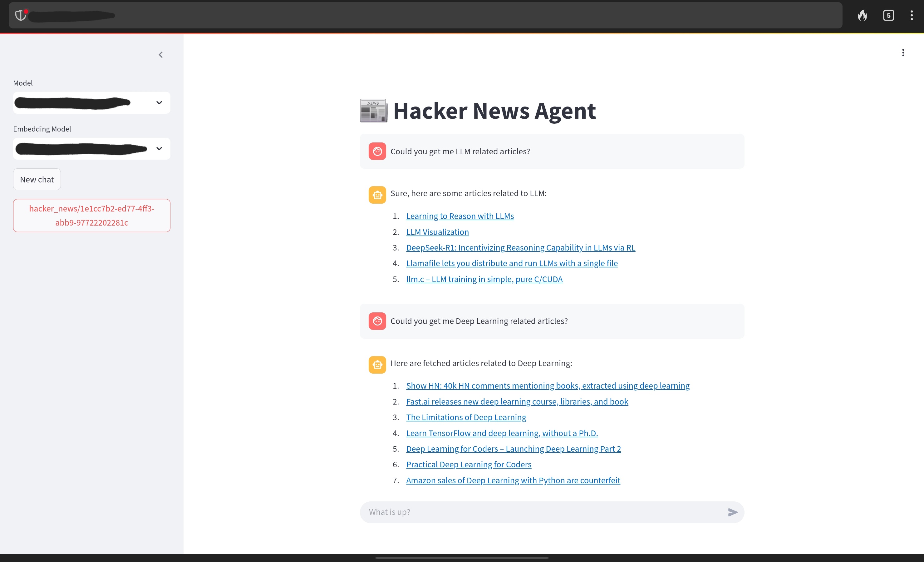Click the user avatar on LLM question
The height and width of the screenshot is (562, 924).
377,151
